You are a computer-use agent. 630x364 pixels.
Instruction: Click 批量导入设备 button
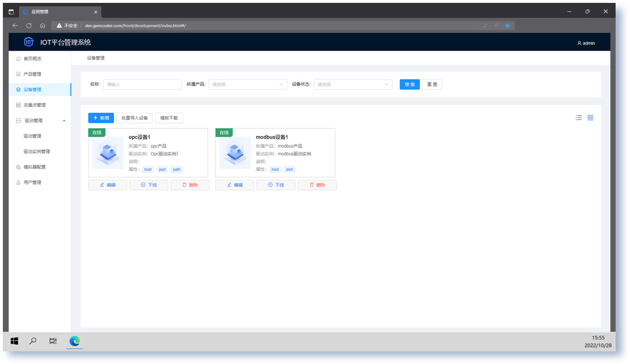(x=135, y=117)
